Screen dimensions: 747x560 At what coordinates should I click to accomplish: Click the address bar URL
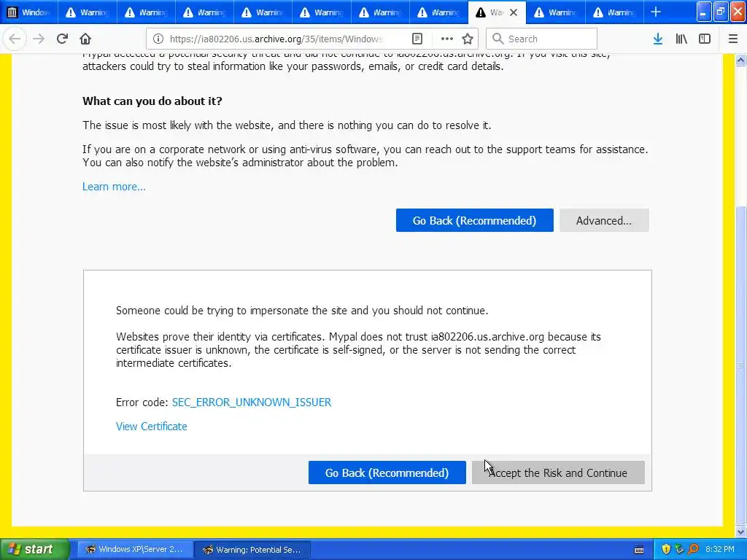pos(276,39)
